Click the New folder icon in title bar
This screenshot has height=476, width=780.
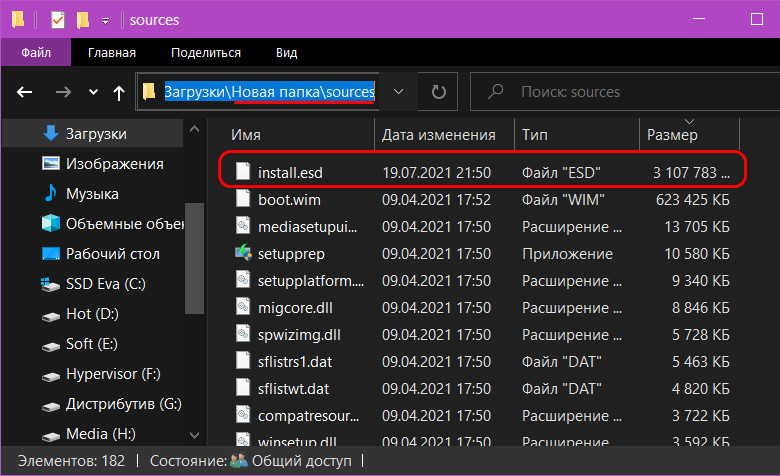[x=83, y=20]
